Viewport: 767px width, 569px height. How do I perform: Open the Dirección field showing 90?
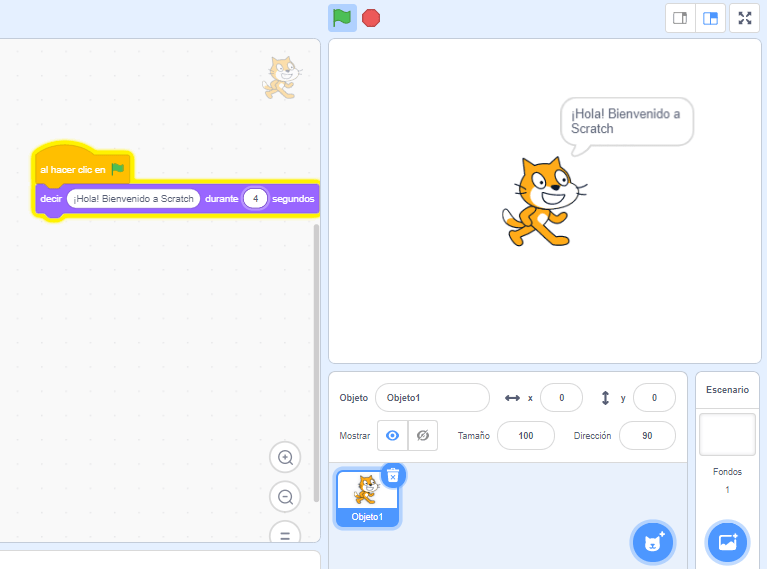click(x=647, y=435)
